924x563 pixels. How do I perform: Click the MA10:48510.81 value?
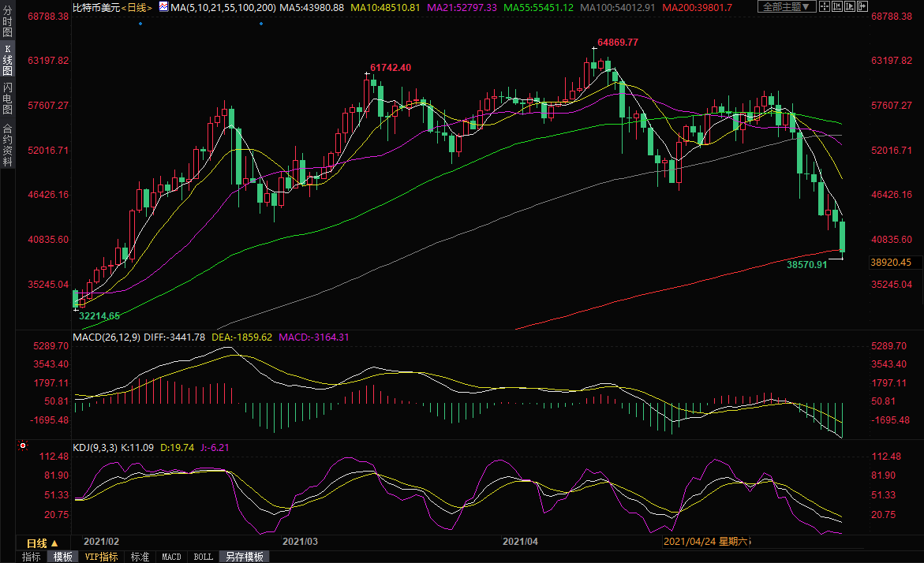[x=385, y=8]
